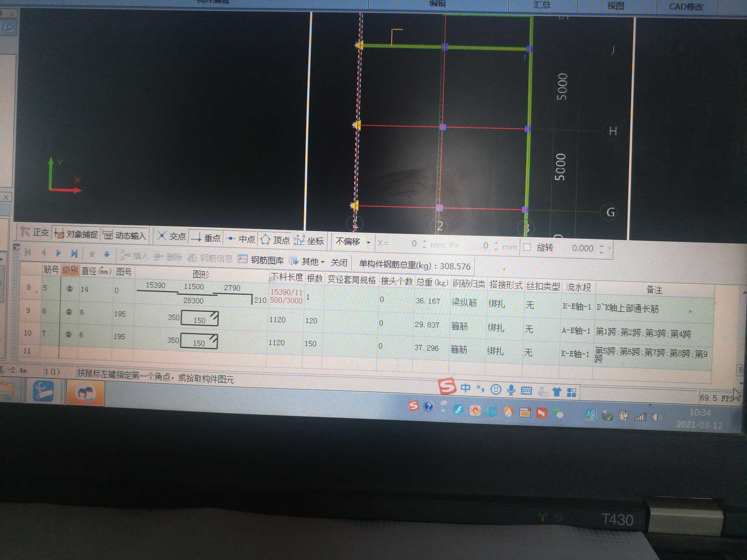Viewport: 747px width, 560px height.
Task: Jump to last rebar record
Action: click(x=74, y=253)
